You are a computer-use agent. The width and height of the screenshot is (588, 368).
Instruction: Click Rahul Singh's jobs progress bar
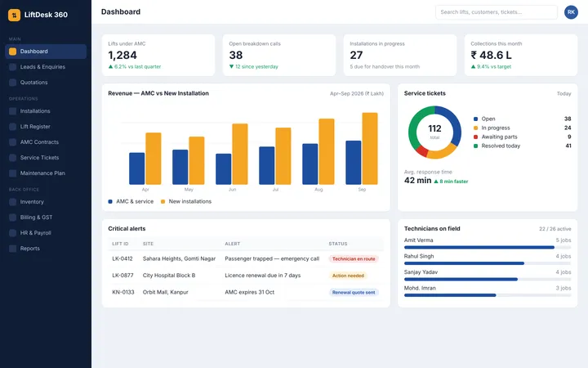coord(488,263)
